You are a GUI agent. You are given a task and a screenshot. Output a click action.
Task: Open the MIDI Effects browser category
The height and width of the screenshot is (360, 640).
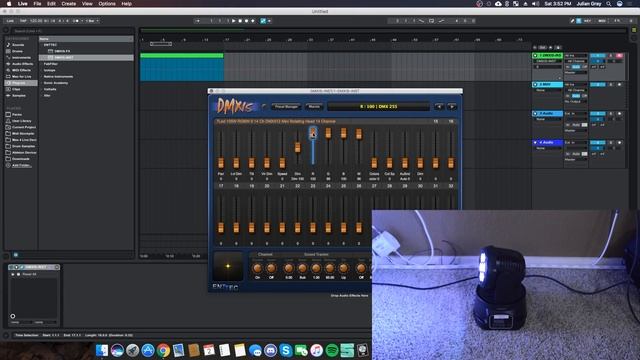click(20, 70)
